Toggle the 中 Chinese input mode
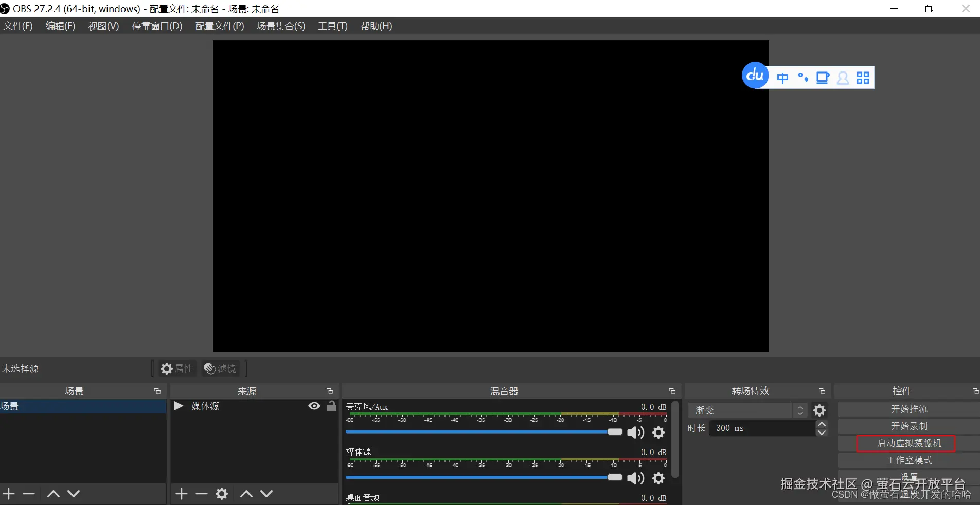This screenshot has height=505, width=980. click(782, 78)
